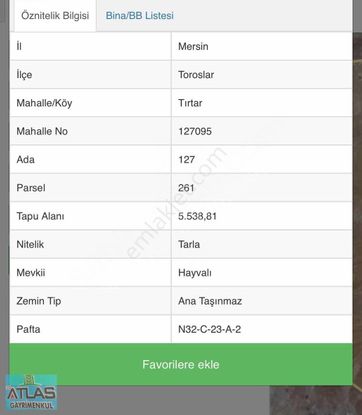The height and width of the screenshot is (415, 362).
Task: Select the Öznitelik Bilgisi tab
Action: point(55,16)
